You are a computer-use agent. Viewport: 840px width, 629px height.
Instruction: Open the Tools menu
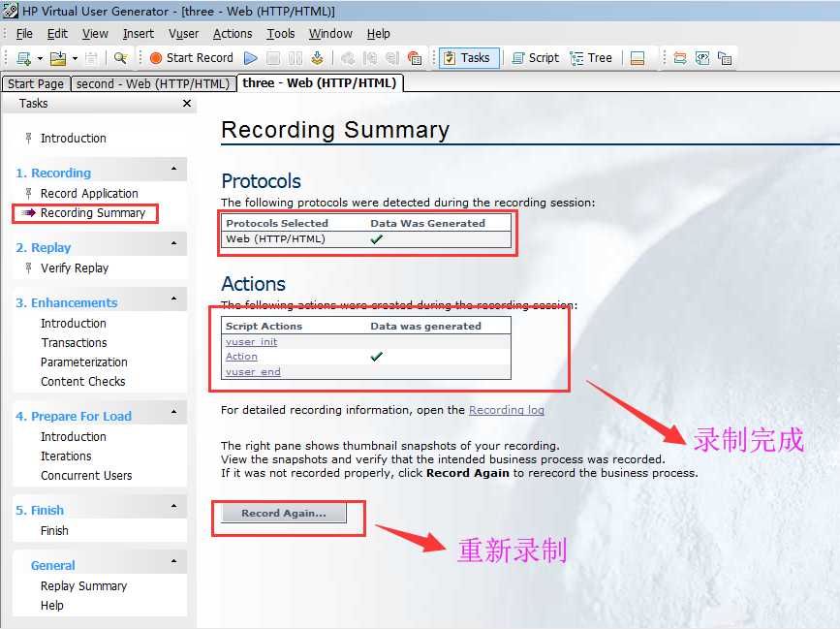point(281,34)
